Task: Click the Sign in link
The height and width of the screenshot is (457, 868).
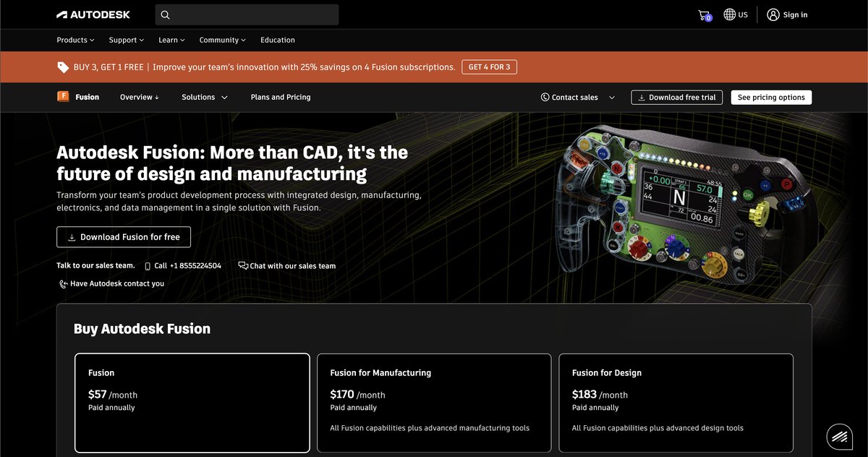Action: (795, 14)
